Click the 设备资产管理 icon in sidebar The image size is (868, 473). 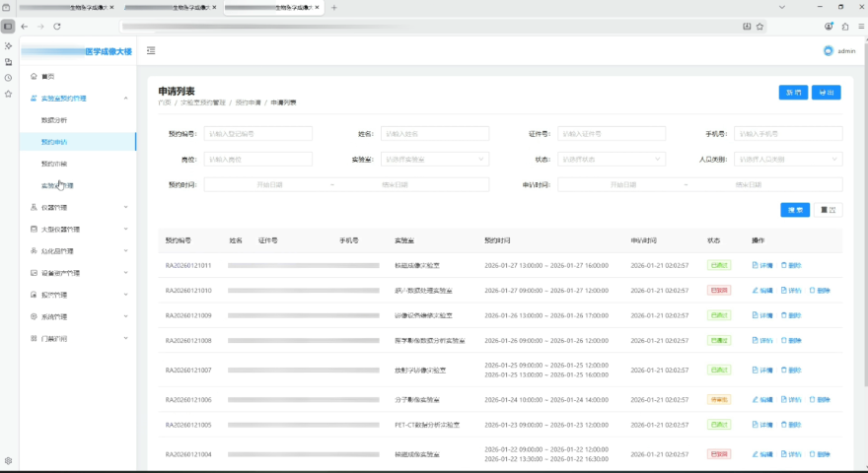(34, 273)
